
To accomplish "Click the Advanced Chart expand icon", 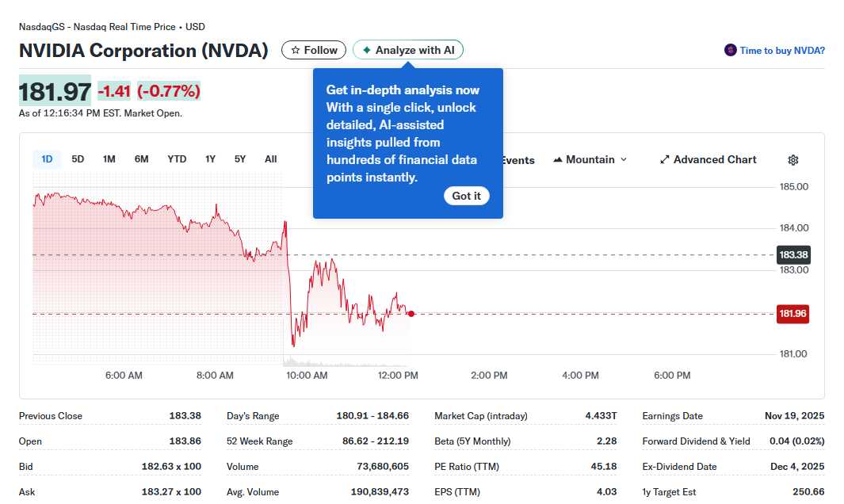I will [x=665, y=160].
